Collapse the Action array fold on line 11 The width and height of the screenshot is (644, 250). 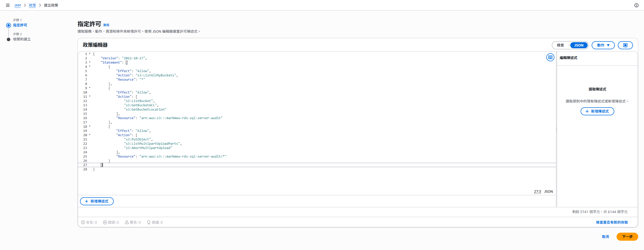point(90,96)
